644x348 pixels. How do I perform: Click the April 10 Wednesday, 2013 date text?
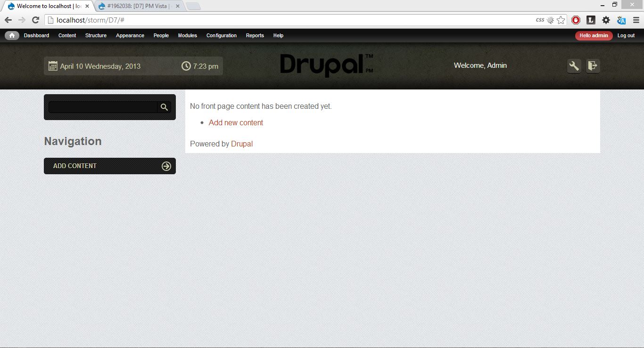(x=100, y=66)
